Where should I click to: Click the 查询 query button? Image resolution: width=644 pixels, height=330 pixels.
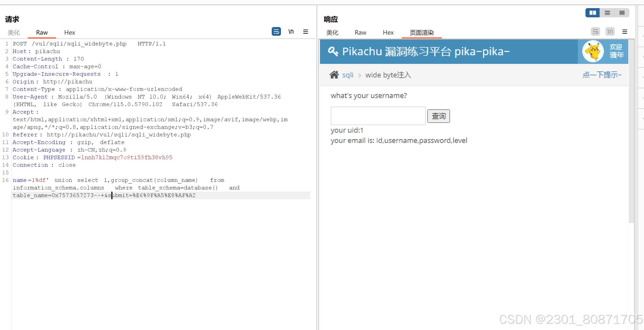[x=438, y=116]
